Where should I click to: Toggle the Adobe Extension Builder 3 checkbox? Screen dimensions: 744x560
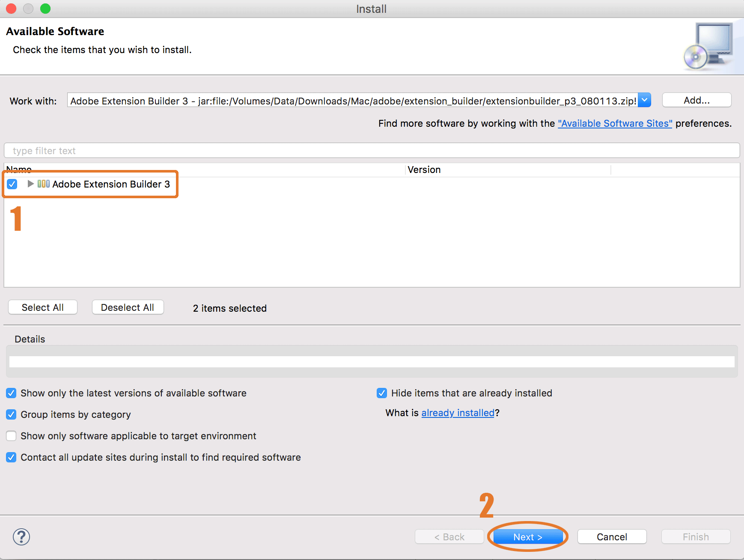(12, 184)
